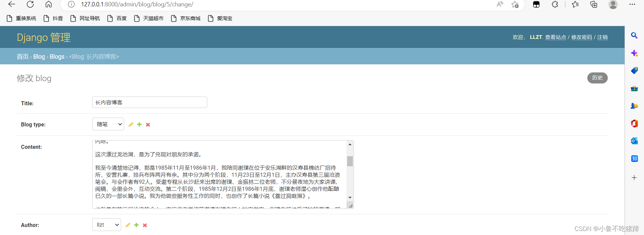
Task: Click the site info icon in the address bar
Action: (x=71, y=4)
